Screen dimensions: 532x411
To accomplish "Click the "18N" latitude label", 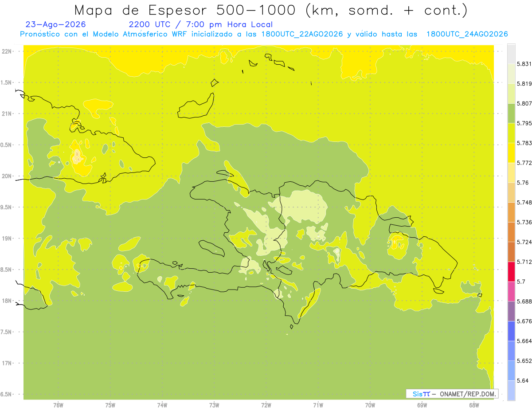I will (8, 301).
